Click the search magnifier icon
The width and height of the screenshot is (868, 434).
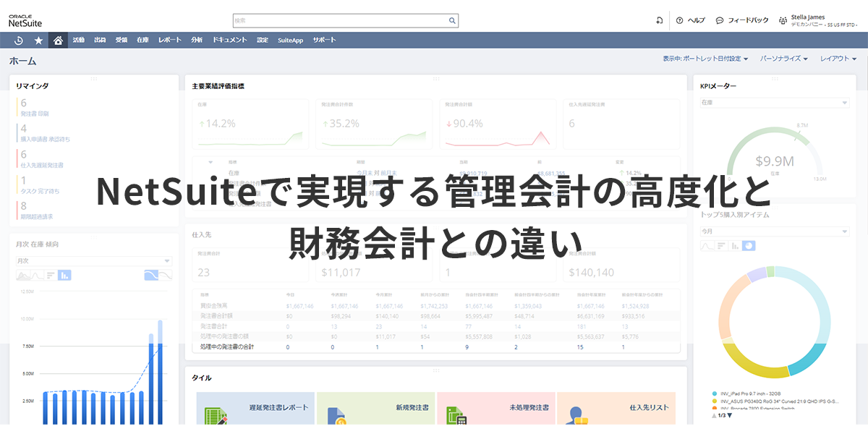tap(451, 21)
